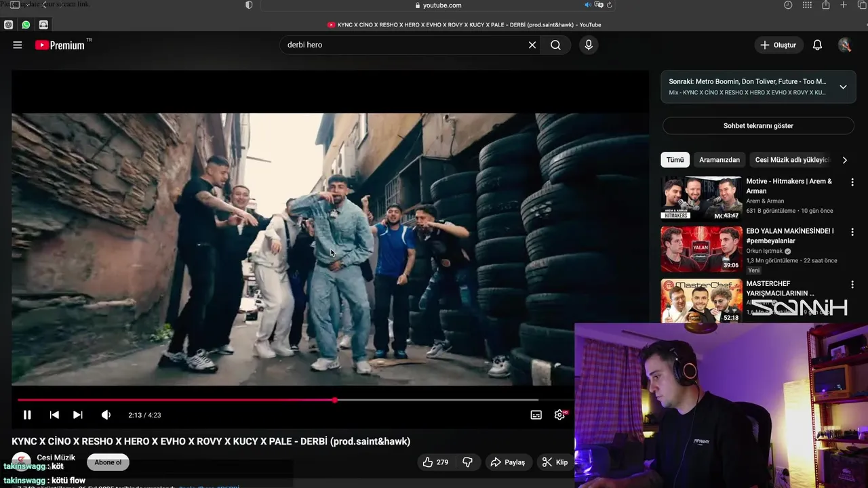Like the video with 279 likes
Viewport: 868px width, 488px height.
coord(435,462)
